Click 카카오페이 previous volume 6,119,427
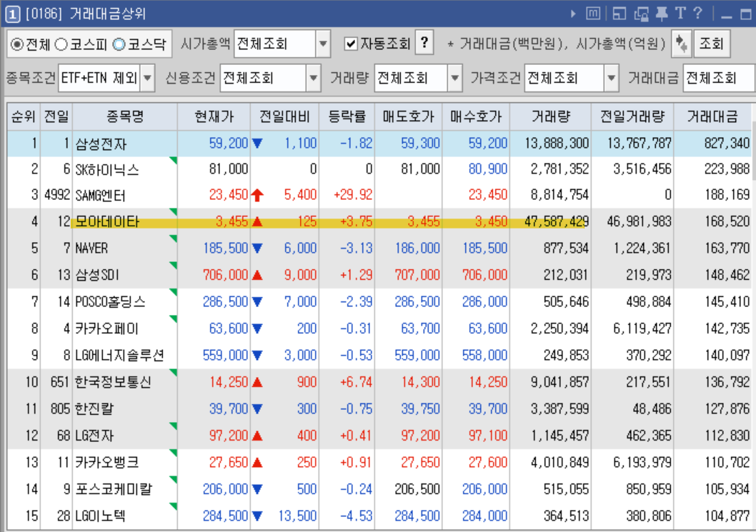Screen dimensions: 756x532 642,328
